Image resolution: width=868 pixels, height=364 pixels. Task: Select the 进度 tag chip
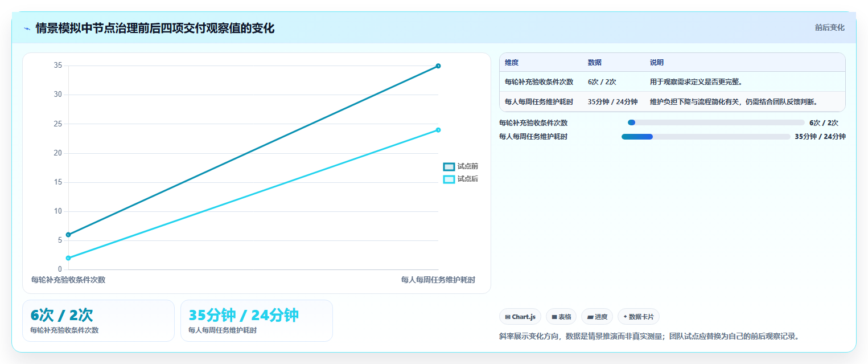pos(597,317)
